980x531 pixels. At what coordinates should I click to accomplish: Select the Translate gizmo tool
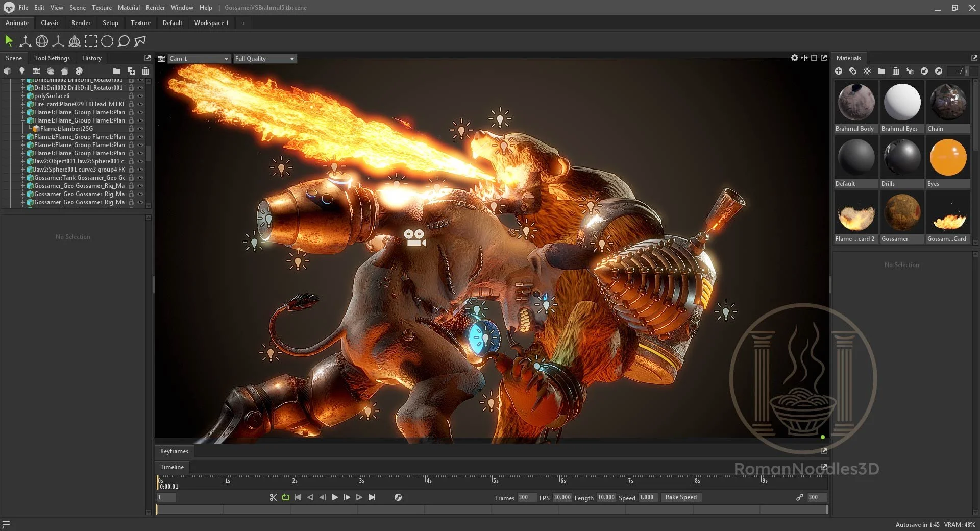[x=25, y=41]
